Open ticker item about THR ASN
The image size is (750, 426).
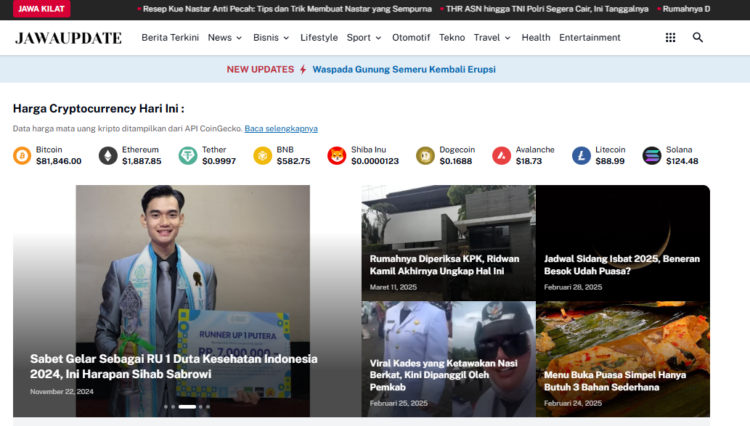[x=547, y=9]
